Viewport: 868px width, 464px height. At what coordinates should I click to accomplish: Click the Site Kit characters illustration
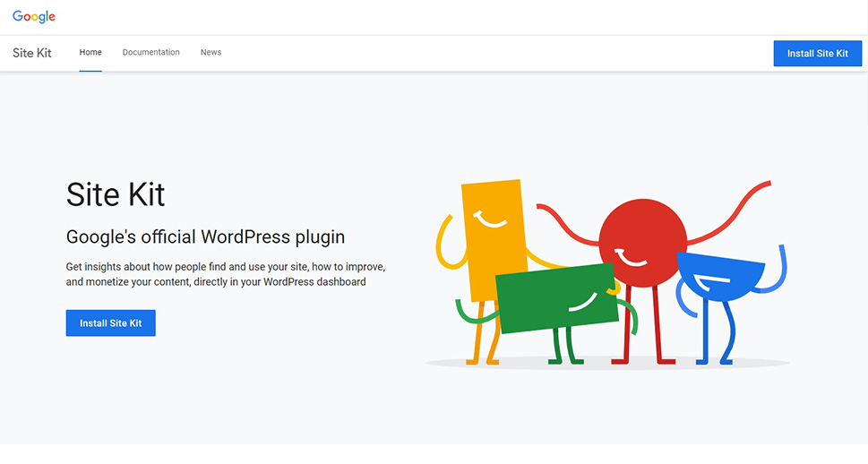pos(607,273)
